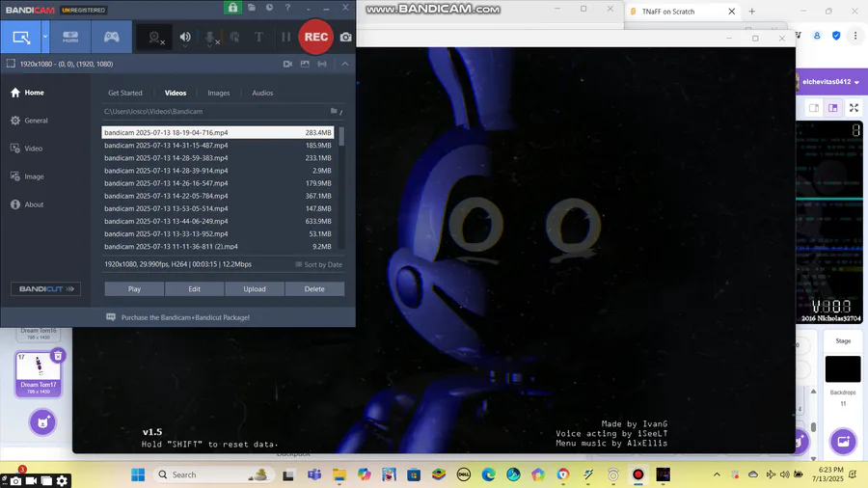Select bandicam 2025-07-13 13-33-13-952.mp4

(x=218, y=234)
